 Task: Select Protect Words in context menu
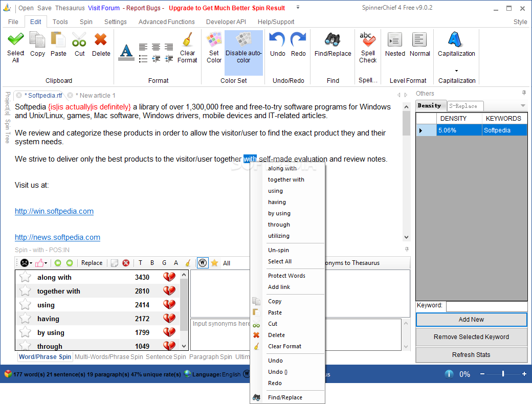click(286, 276)
